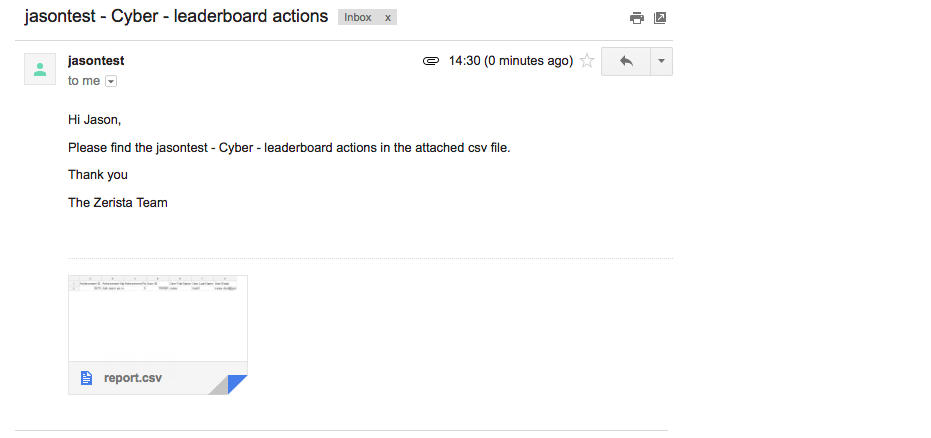Open the spreadsheet preview of the attachment
Screen dimensions: 931x438
tap(158, 318)
